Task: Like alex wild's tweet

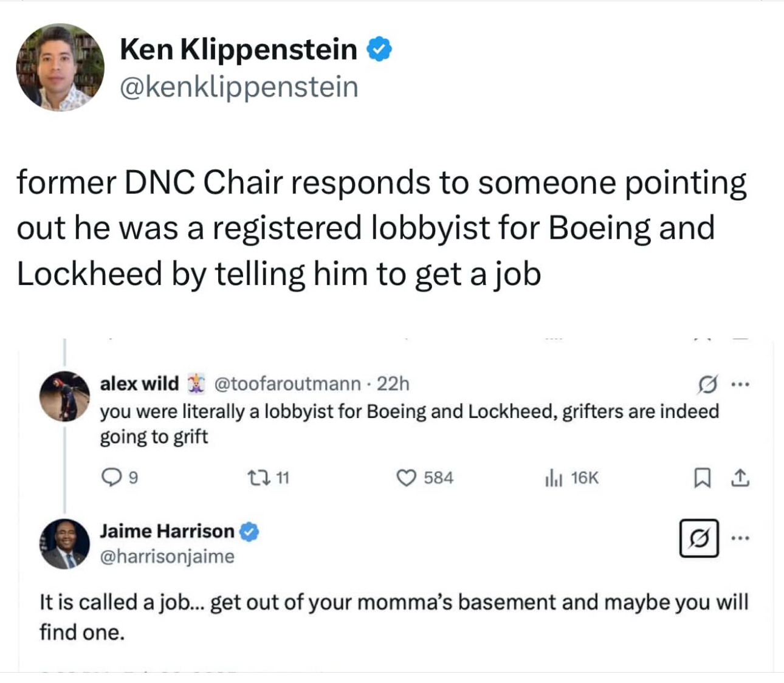Action: coord(406,478)
